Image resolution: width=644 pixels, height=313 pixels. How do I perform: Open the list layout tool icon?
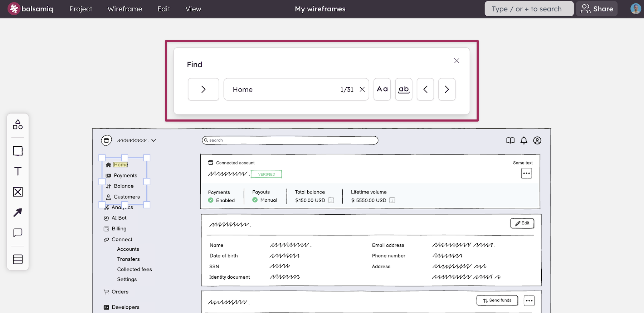click(18, 259)
